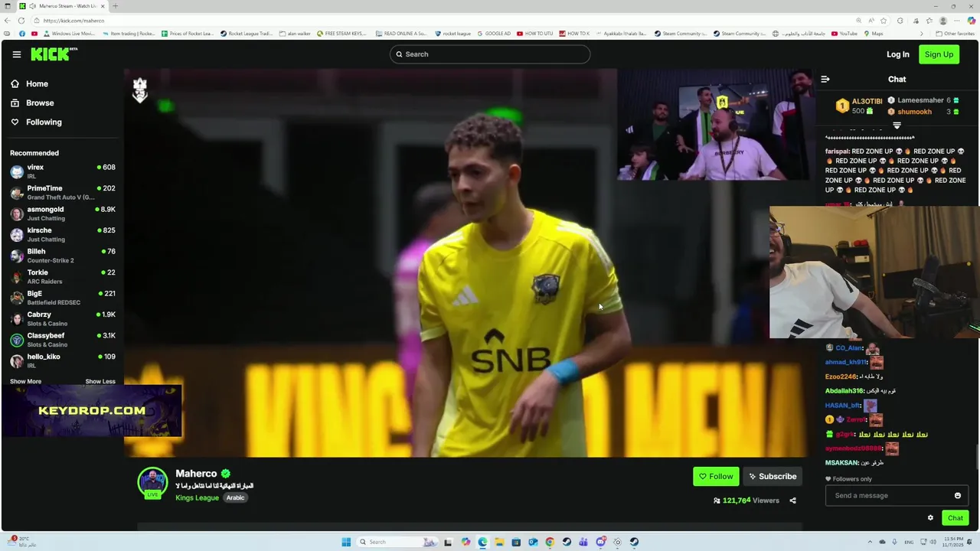Bookmark this page star icon
980x551 pixels.
pyautogui.click(x=884, y=21)
